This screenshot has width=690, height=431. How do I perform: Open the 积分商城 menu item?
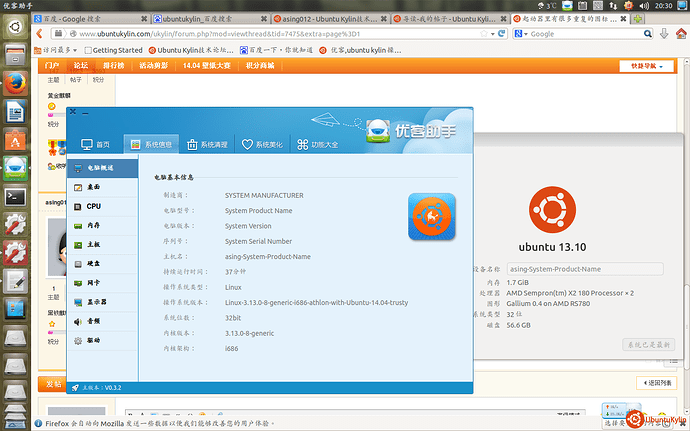pyautogui.click(x=260, y=66)
